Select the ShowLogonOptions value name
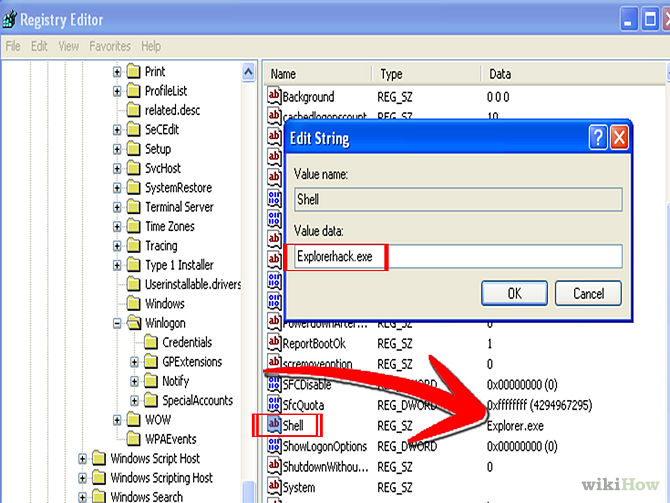This screenshot has width=670, height=503. click(x=325, y=447)
